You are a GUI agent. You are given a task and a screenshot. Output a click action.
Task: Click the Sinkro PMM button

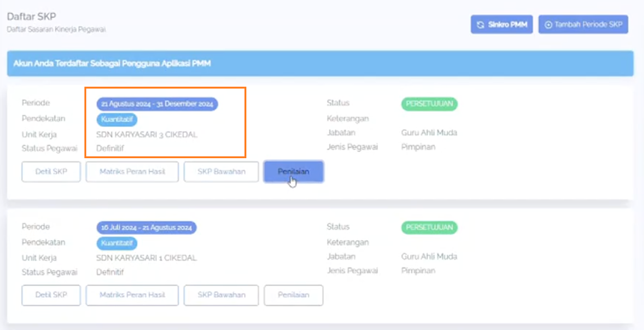502,25
